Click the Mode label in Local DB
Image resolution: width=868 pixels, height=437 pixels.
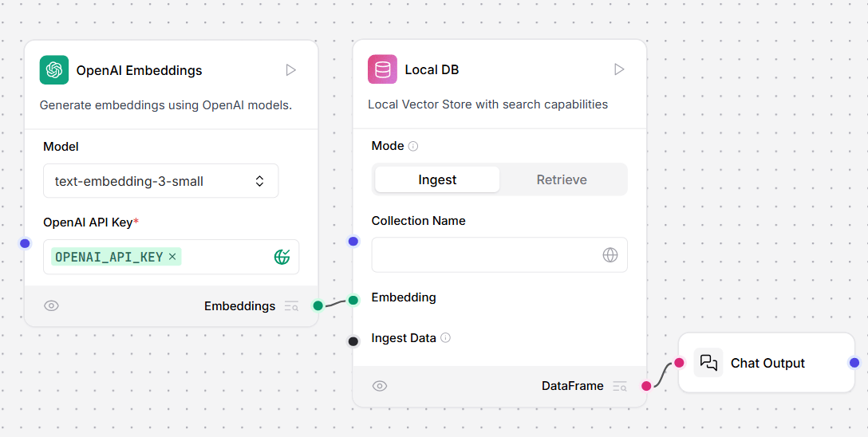coord(388,146)
